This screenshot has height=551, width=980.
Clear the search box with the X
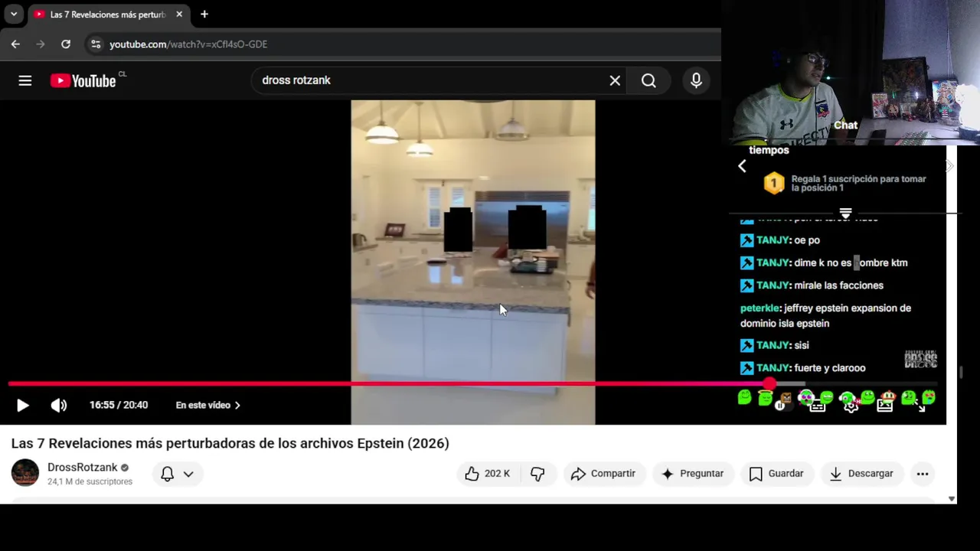615,80
